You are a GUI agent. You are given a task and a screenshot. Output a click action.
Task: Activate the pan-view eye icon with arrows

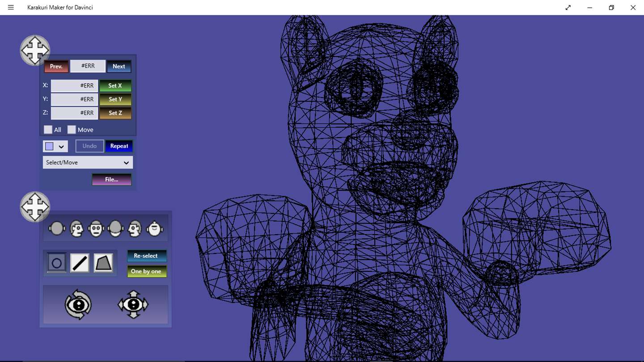[133, 304]
